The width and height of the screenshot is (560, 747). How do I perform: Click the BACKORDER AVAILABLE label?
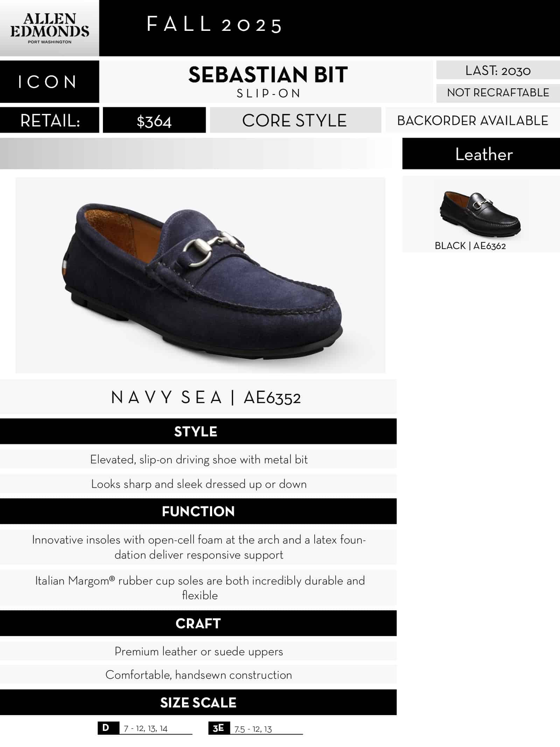472,121
